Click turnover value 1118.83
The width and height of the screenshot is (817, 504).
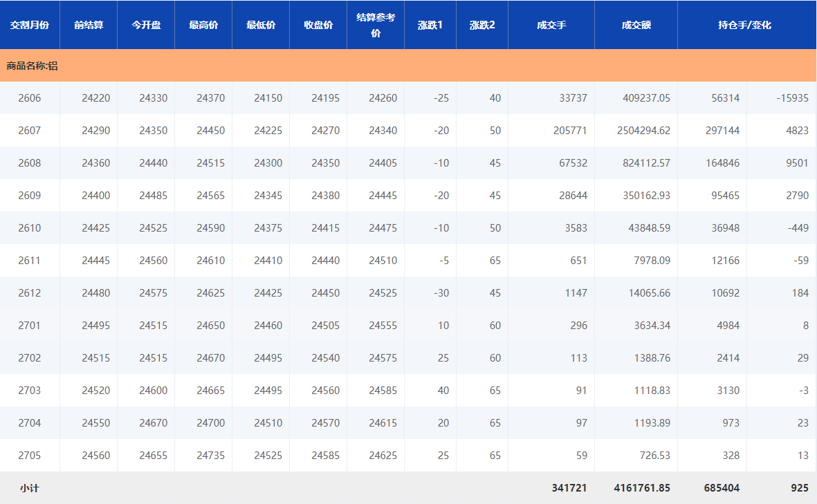tap(652, 391)
